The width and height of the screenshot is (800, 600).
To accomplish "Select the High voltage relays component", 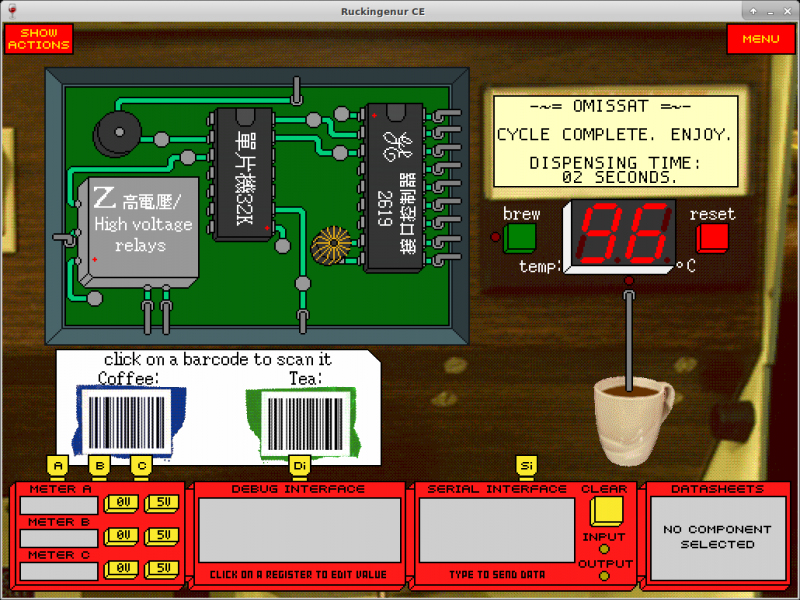I will pos(139,226).
